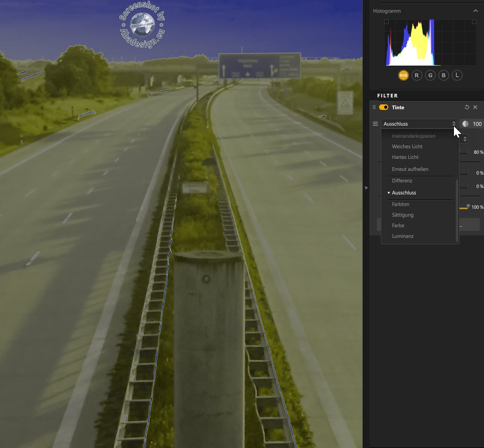Show the green channel histogram
The image size is (484, 448).
click(430, 75)
